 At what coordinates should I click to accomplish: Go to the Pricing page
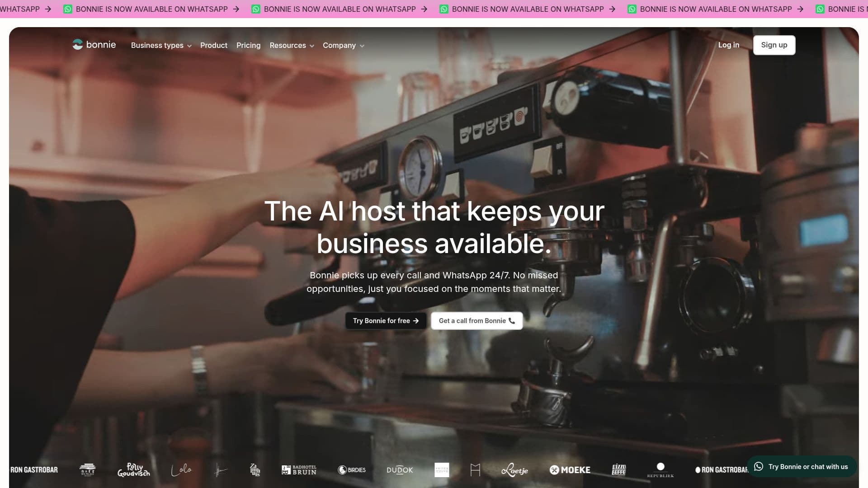(x=248, y=46)
